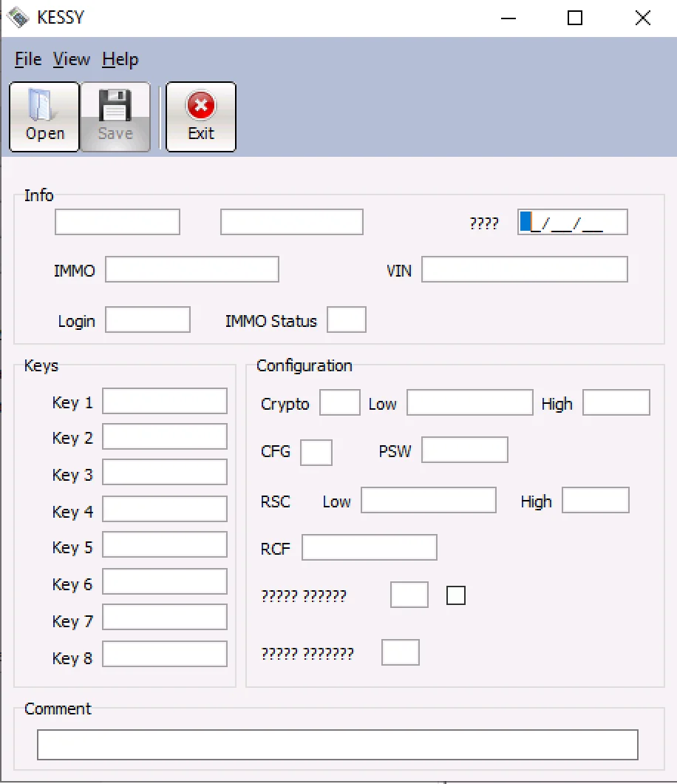This screenshot has height=784, width=677.
Task: Click the Save floppy disk icon
Action: [115, 106]
